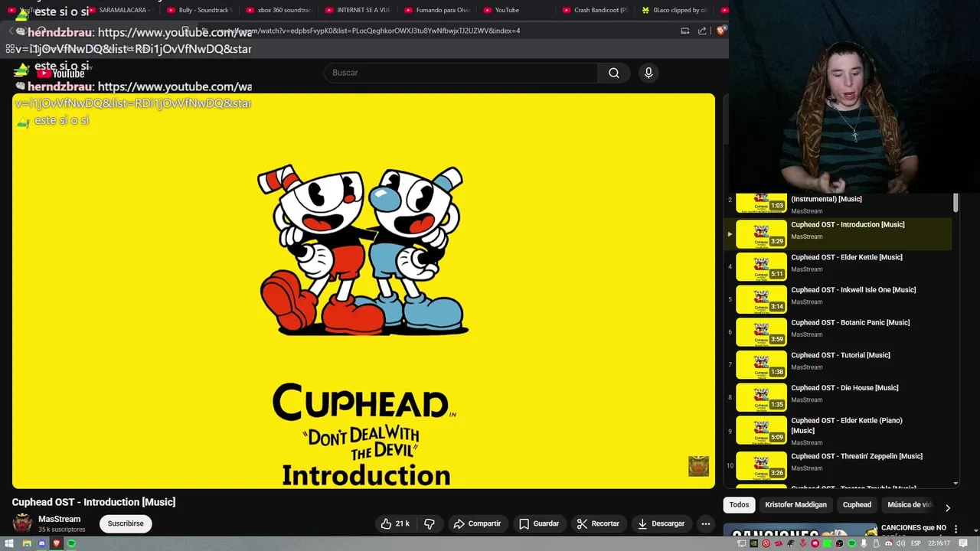Select the Todos filter chip
The height and width of the screenshot is (551, 980).
tap(739, 504)
